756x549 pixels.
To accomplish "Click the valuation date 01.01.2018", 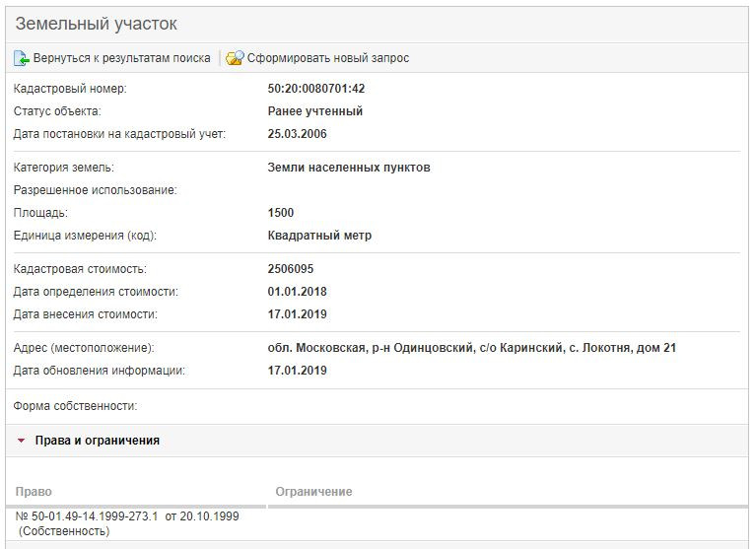I will click(x=298, y=292).
